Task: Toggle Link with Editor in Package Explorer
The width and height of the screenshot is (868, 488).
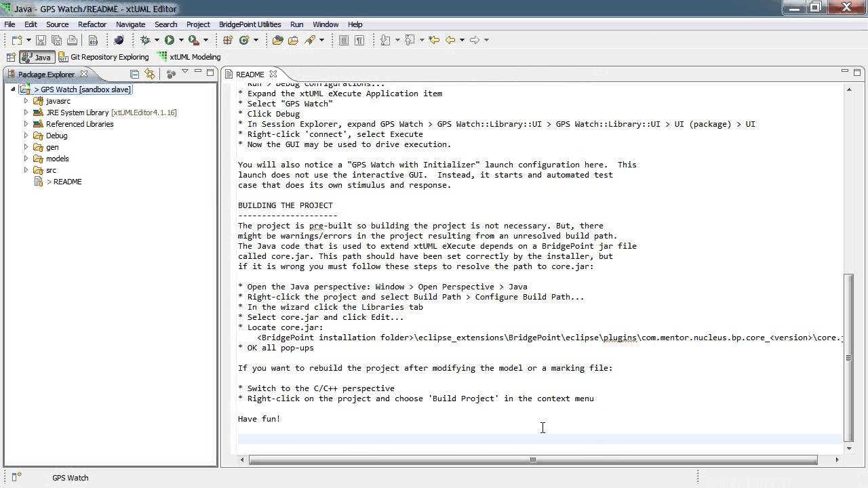Action: click(150, 74)
